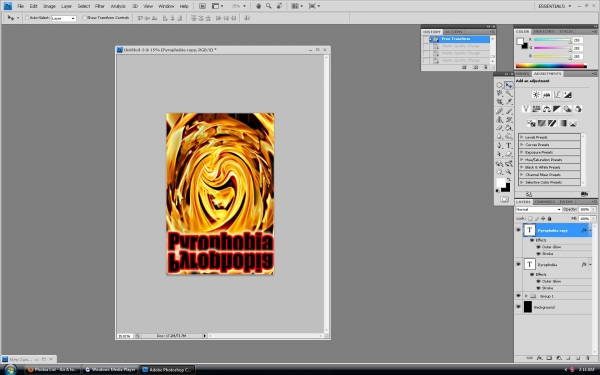Toggle Outer Glow effect on Pyrophobia copy

538,247
